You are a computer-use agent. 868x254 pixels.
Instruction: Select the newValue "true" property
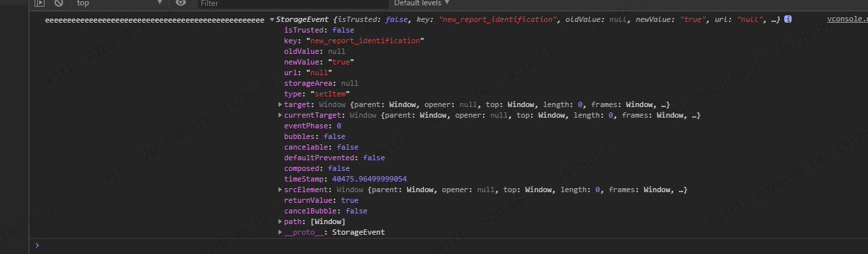pyautogui.click(x=318, y=63)
